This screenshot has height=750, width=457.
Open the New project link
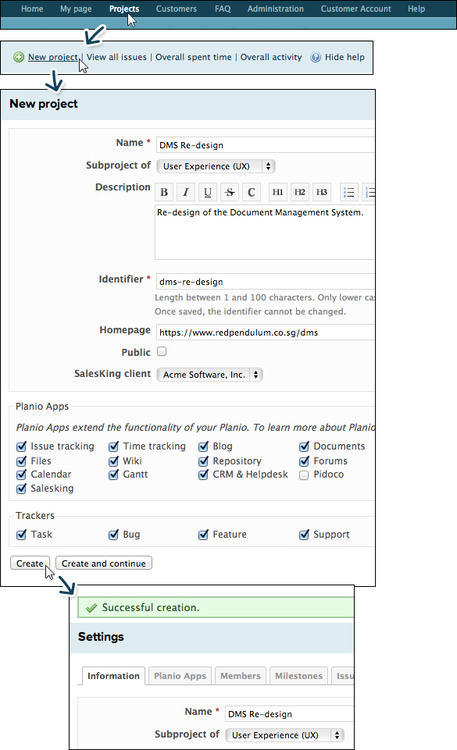click(53, 57)
